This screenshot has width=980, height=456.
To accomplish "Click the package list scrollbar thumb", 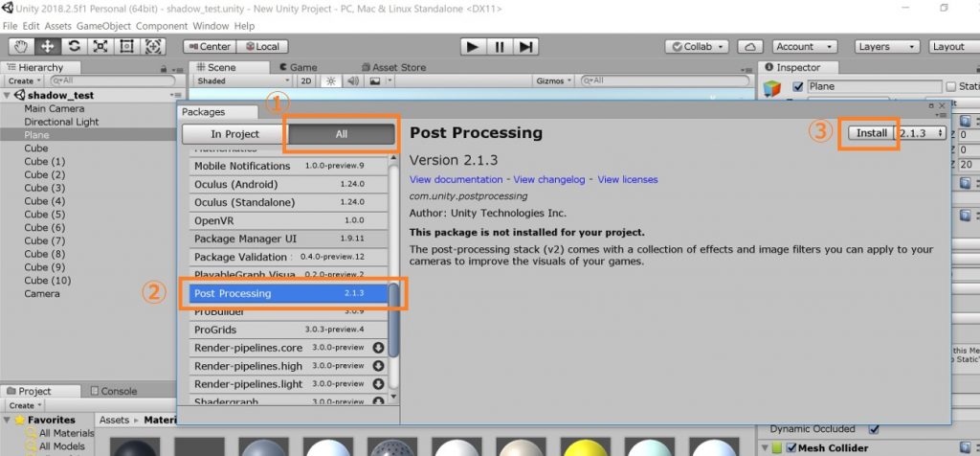I will 393,321.
